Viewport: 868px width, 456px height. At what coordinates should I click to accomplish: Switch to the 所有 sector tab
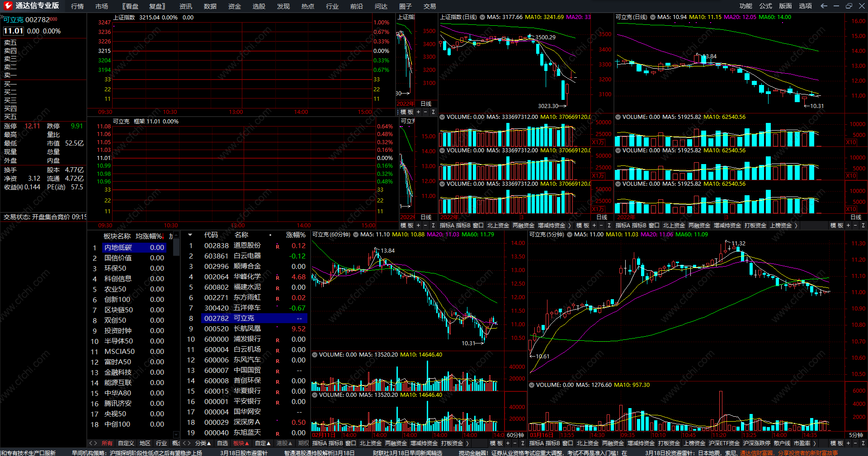107,443
